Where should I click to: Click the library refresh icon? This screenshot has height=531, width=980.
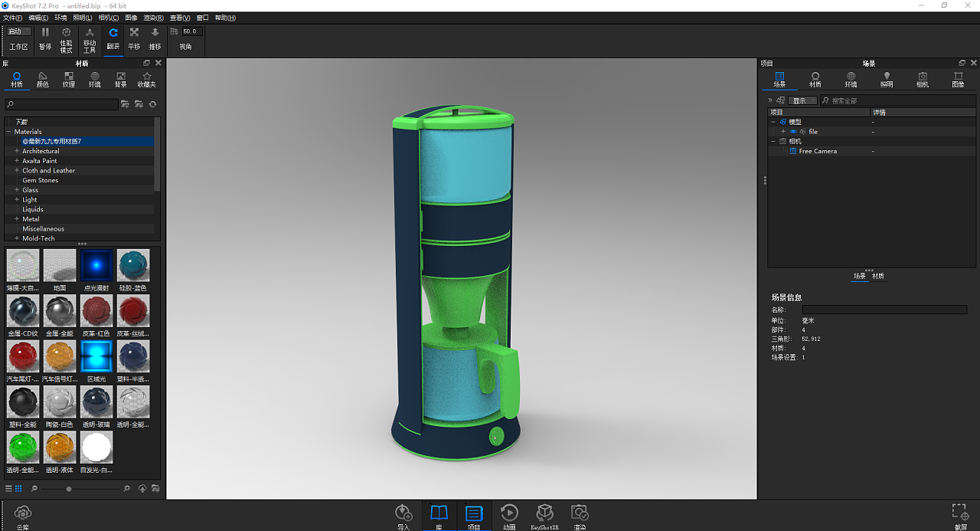click(152, 104)
